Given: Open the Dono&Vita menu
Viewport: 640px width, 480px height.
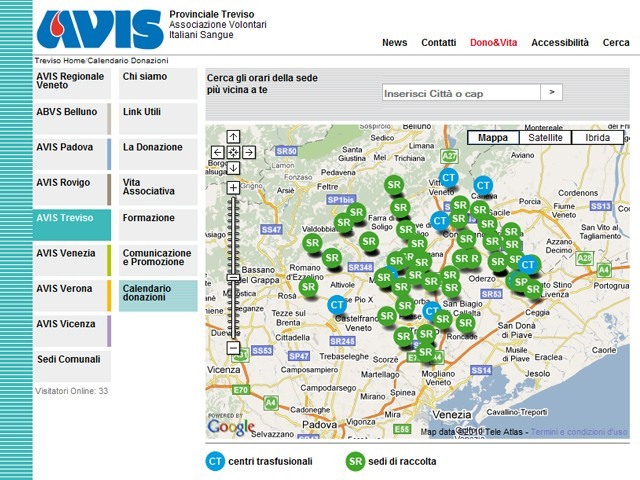Looking at the screenshot, I should [x=493, y=43].
